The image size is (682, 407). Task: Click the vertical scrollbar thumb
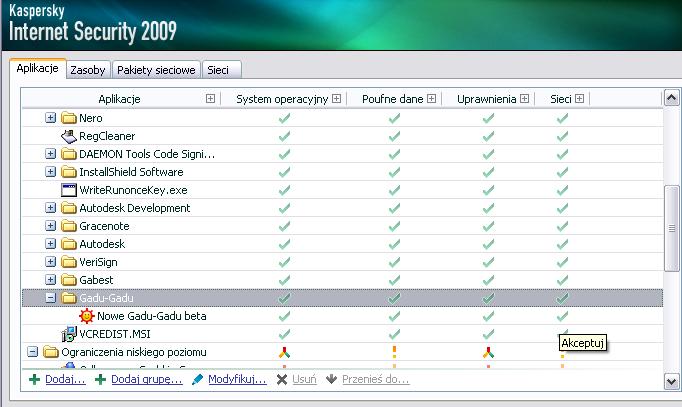pyautogui.click(x=672, y=229)
